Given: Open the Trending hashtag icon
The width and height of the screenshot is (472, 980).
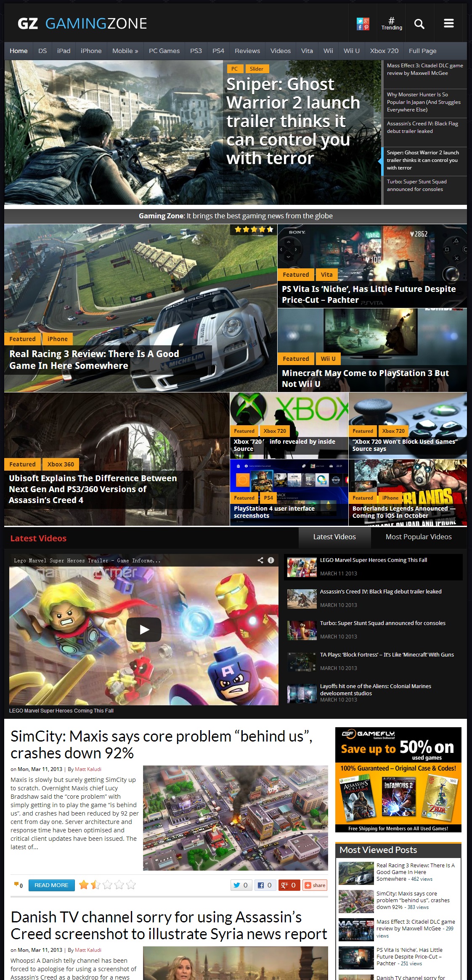Looking at the screenshot, I should 392,24.
